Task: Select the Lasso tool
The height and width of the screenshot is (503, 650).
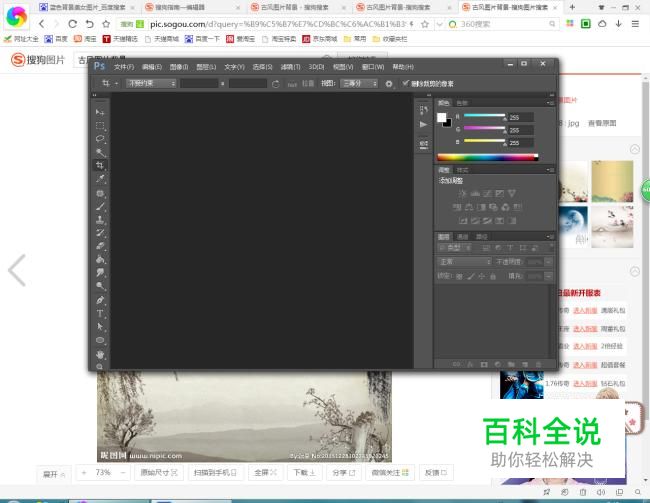Action: (100, 138)
